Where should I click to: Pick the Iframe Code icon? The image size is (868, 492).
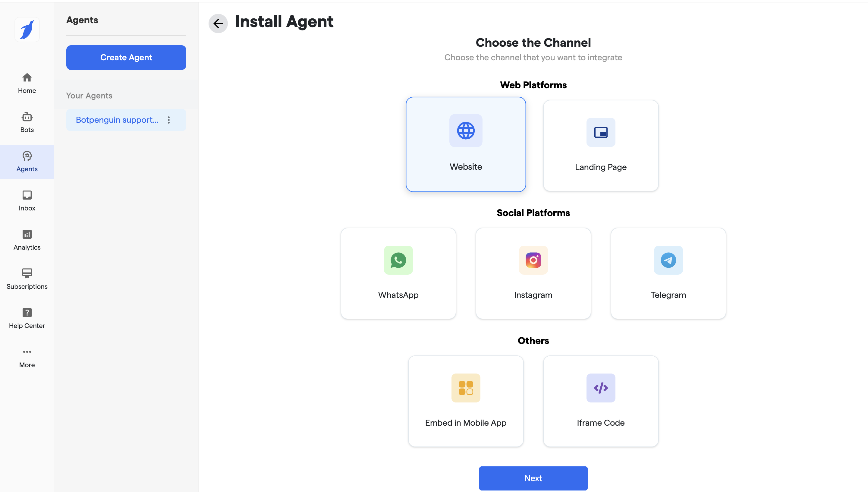click(x=600, y=388)
